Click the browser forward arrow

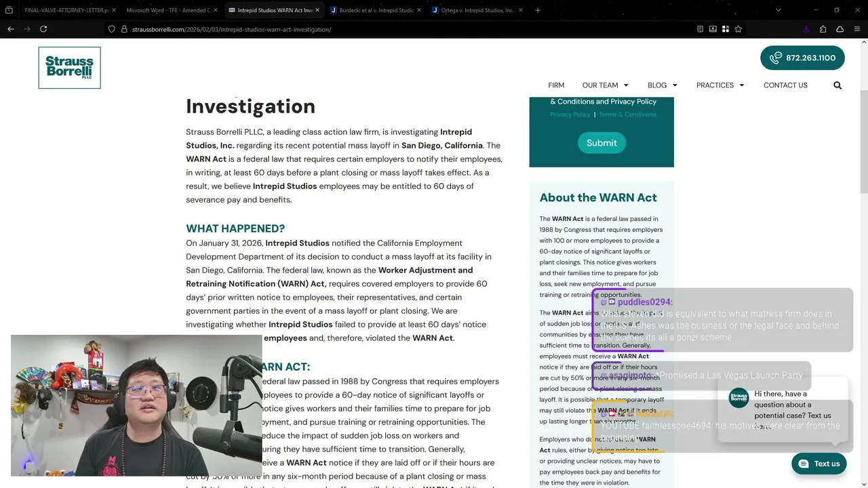tap(27, 29)
